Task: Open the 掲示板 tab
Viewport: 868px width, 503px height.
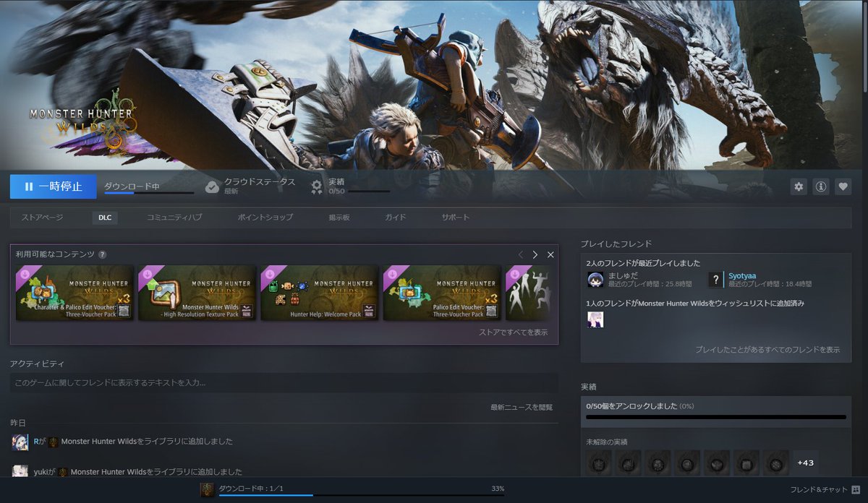Action: [x=339, y=218]
